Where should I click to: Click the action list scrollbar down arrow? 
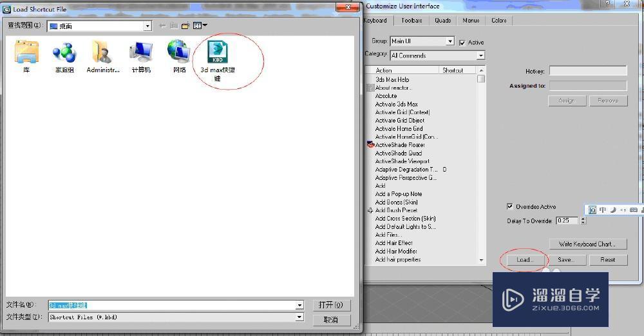coord(481,260)
